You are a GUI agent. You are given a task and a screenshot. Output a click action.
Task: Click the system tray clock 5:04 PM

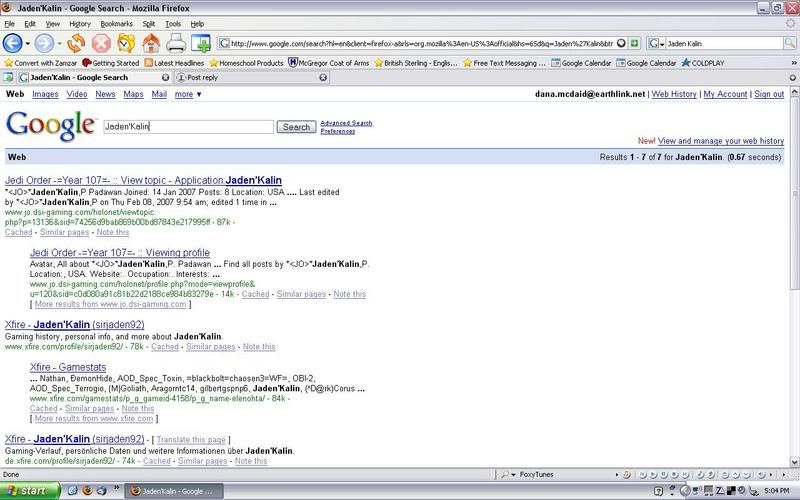777,491
